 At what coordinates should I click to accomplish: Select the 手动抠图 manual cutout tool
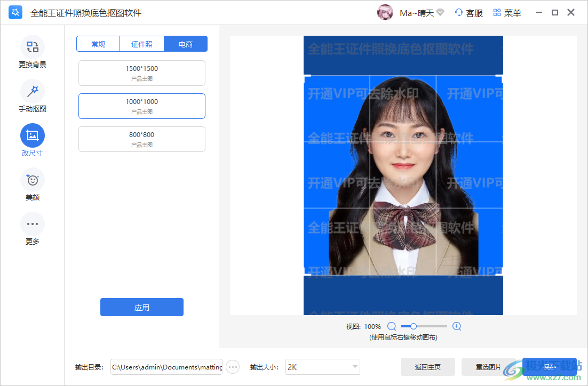(32, 96)
